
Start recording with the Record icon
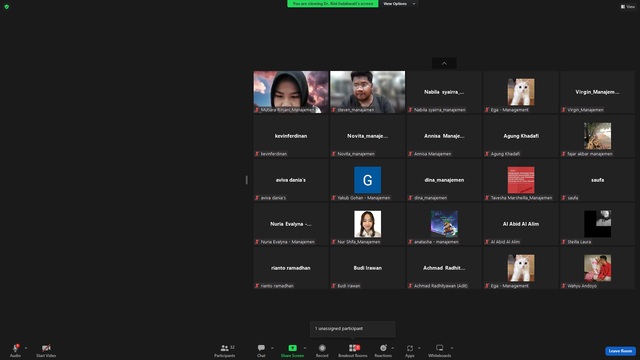322,348
